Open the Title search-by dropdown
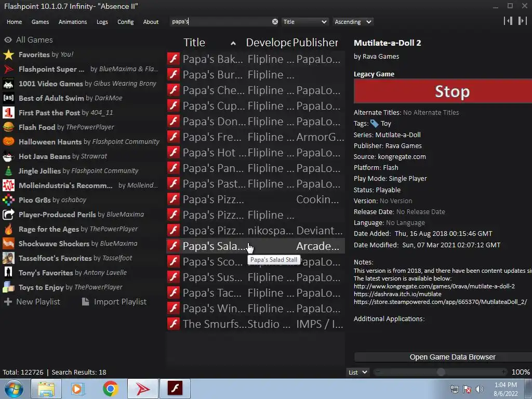 305,22
